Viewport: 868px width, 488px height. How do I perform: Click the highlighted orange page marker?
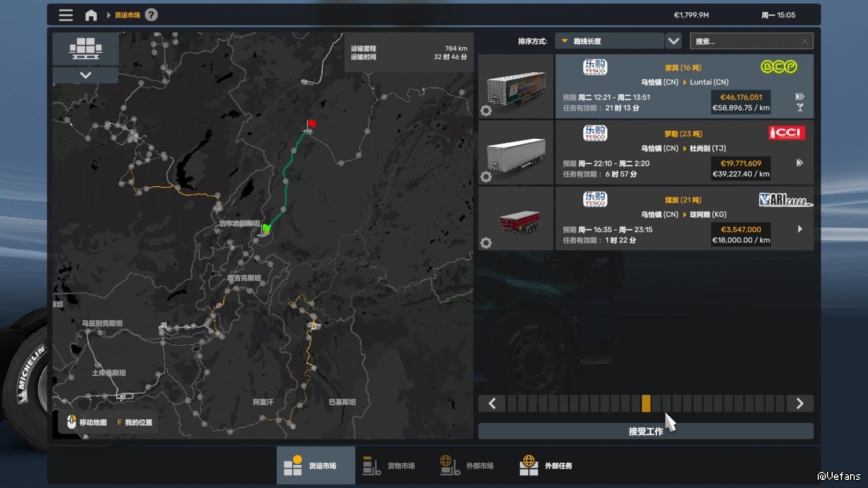(x=646, y=404)
